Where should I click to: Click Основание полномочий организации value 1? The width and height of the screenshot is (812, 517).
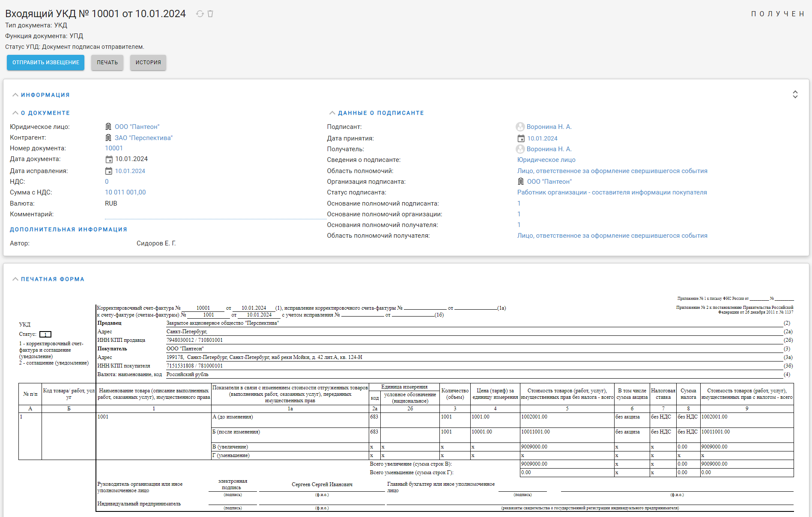519,214
